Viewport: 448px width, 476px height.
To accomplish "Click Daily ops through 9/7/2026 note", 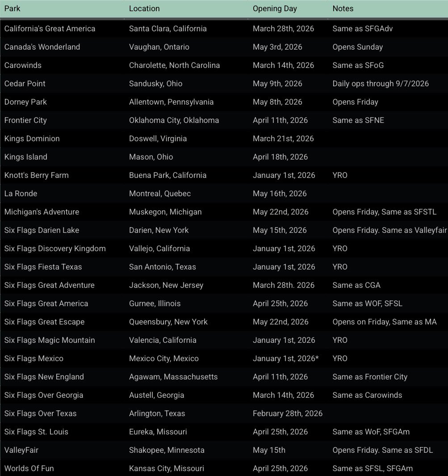I will click(x=381, y=84).
